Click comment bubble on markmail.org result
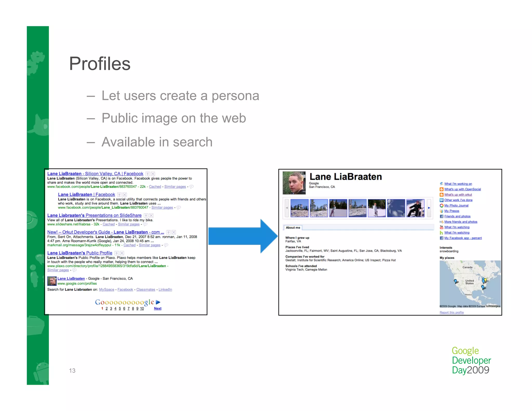 tap(166, 245)
